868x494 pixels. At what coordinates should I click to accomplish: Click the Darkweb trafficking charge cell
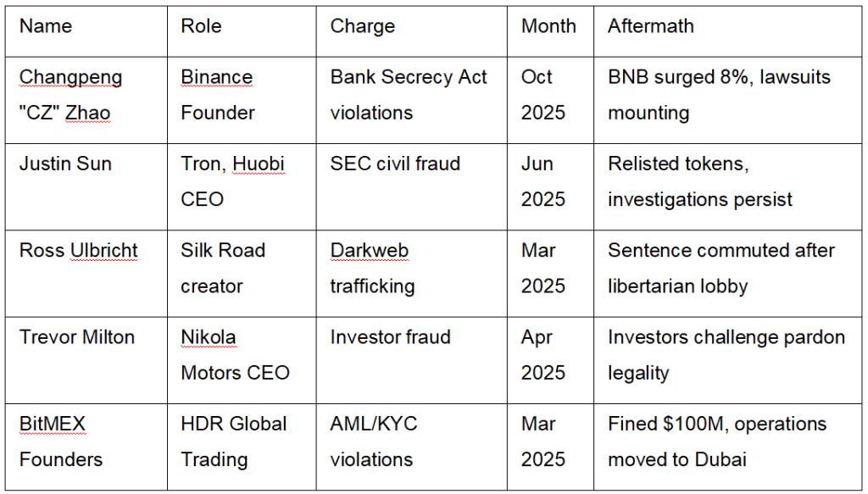point(372,268)
